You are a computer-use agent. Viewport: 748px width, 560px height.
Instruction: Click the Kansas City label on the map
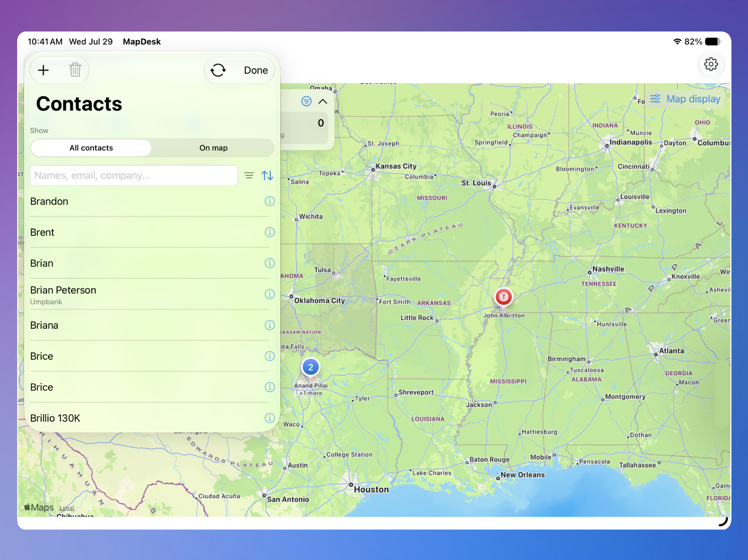[396, 166]
